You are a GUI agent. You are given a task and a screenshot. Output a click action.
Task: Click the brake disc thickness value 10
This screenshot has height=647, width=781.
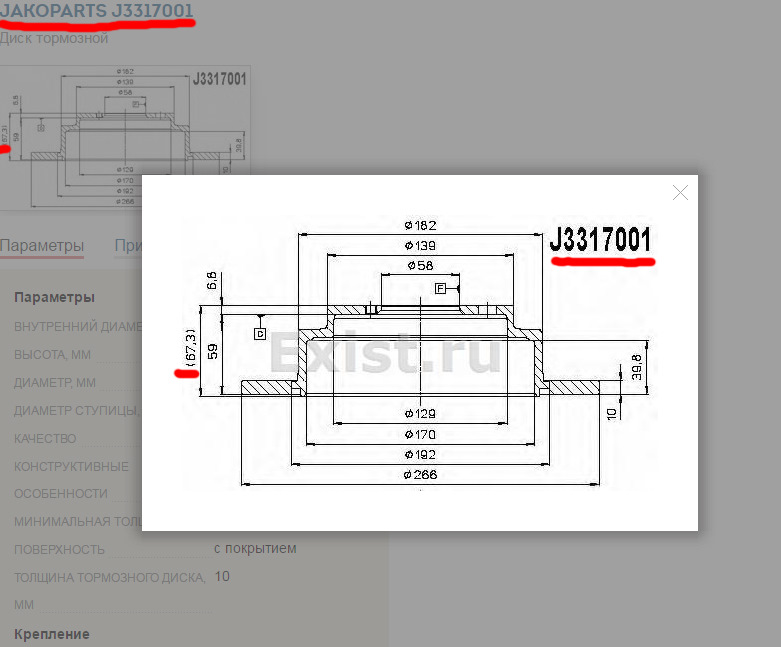[x=222, y=576]
